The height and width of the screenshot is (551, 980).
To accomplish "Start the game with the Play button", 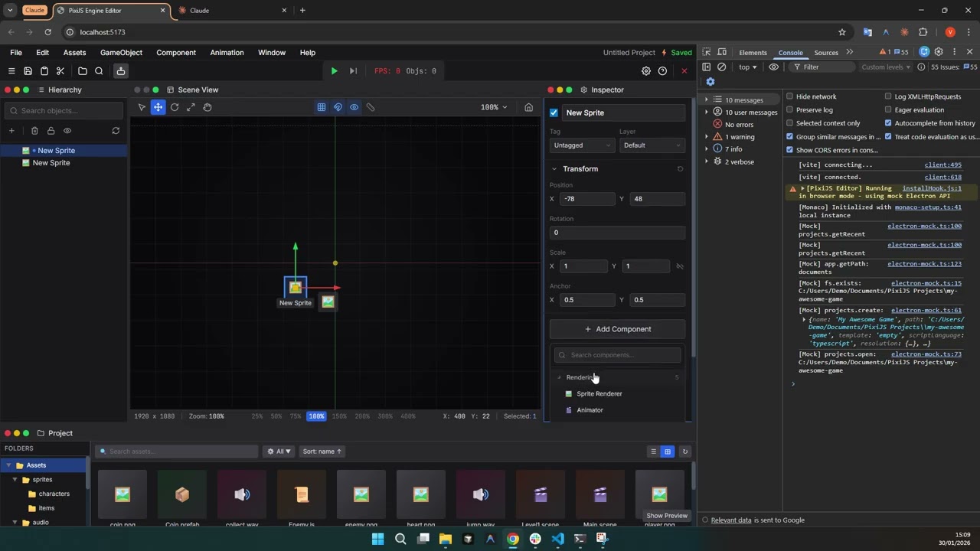I will (x=334, y=71).
